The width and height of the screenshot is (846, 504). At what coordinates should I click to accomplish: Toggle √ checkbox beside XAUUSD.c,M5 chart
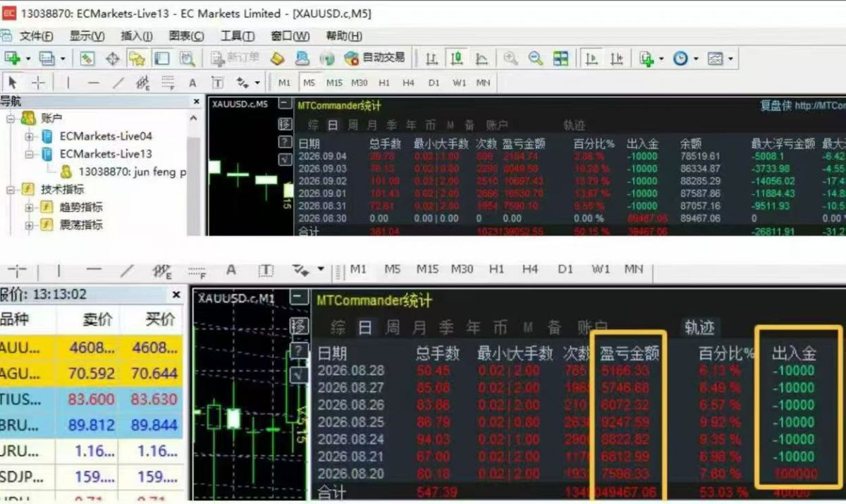coord(285,160)
